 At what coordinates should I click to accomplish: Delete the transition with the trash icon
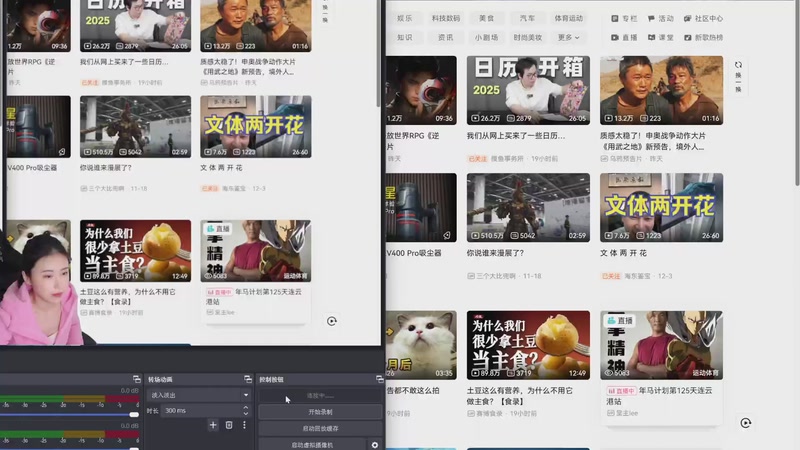pyautogui.click(x=229, y=425)
